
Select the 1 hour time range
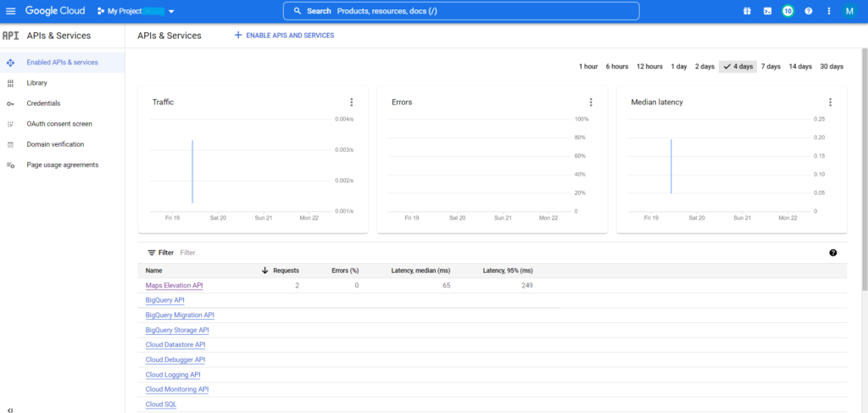588,66
